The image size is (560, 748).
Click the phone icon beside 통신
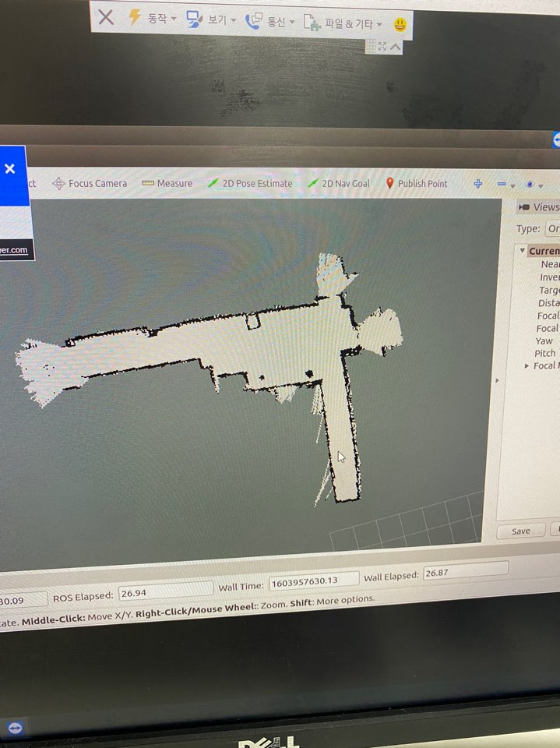pos(254,21)
